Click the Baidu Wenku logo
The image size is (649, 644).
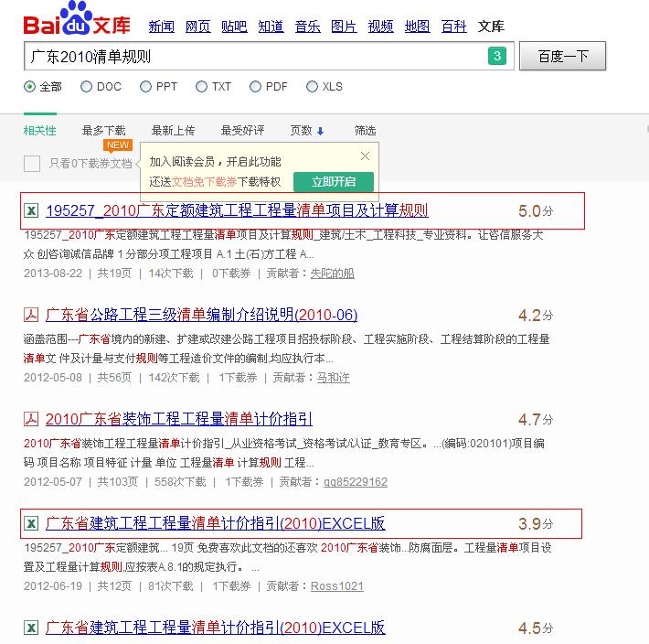pyautogui.click(x=77, y=18)
